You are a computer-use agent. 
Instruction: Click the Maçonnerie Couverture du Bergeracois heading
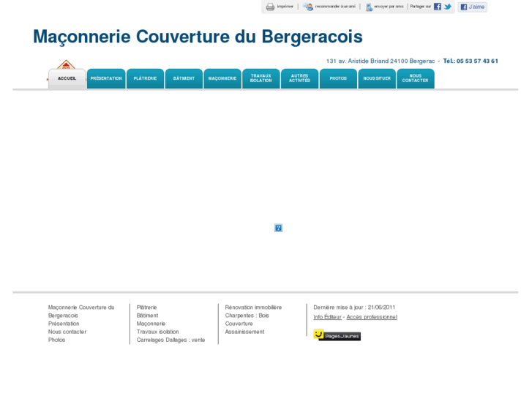198,37
